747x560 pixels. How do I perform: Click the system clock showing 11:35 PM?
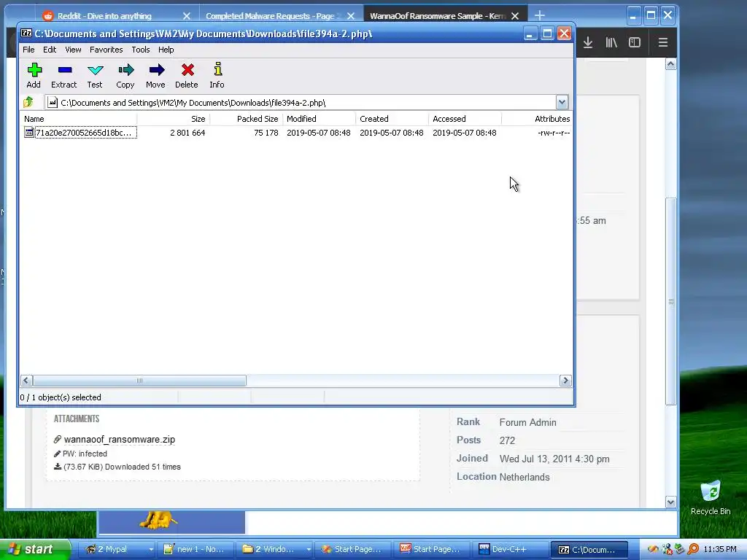click(x=719, y=549)
